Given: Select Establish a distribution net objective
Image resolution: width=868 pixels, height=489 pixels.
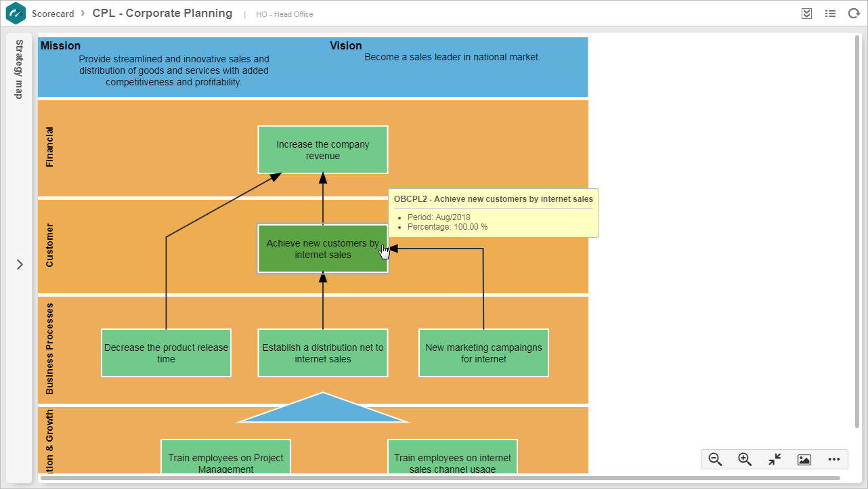Looking at the screenshot, I should [x=323, y=353].
